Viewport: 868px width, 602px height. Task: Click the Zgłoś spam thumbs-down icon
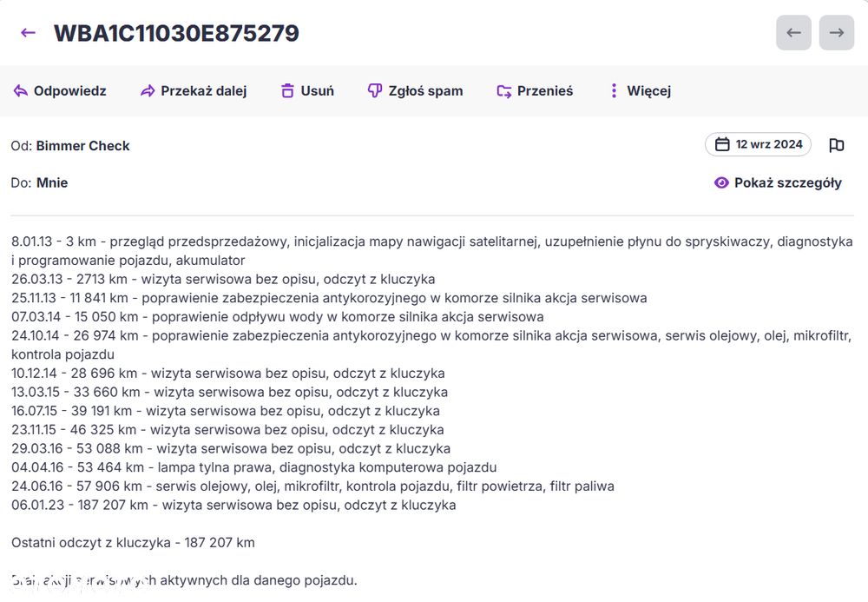coord(375,91)
